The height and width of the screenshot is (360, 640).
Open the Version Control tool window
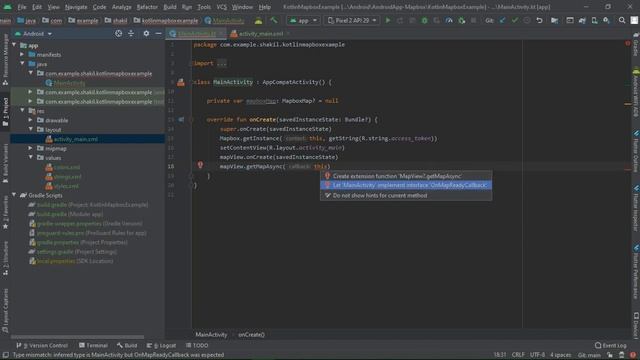[x=42, y=345]
